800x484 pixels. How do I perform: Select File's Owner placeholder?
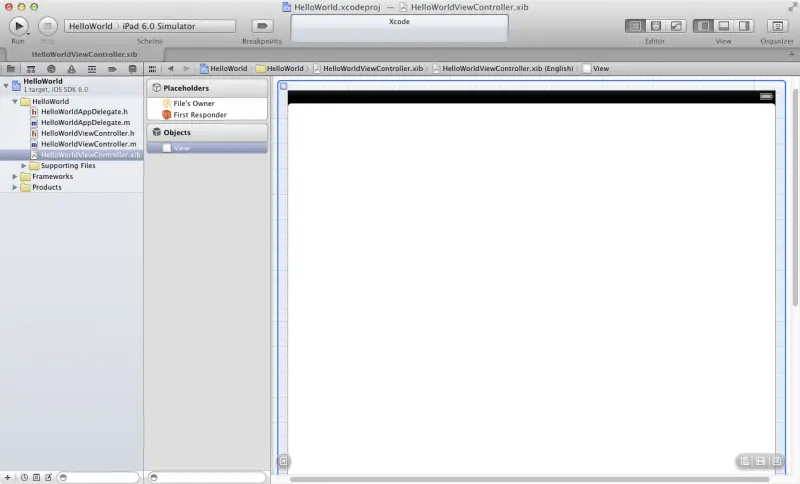coord(193,103)
